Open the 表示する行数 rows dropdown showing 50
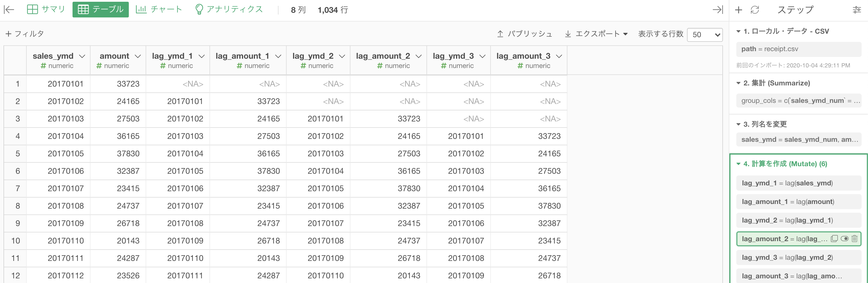 [705, 34]
